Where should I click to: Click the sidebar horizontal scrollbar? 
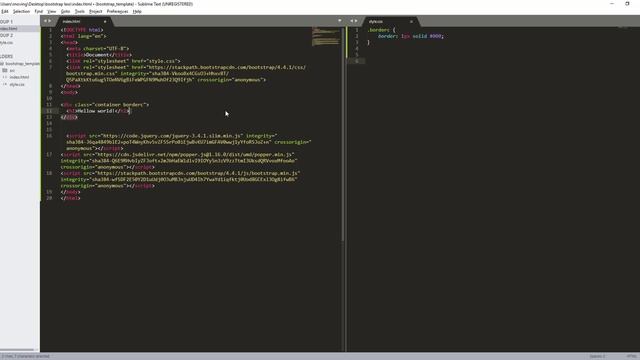[17, 350]
